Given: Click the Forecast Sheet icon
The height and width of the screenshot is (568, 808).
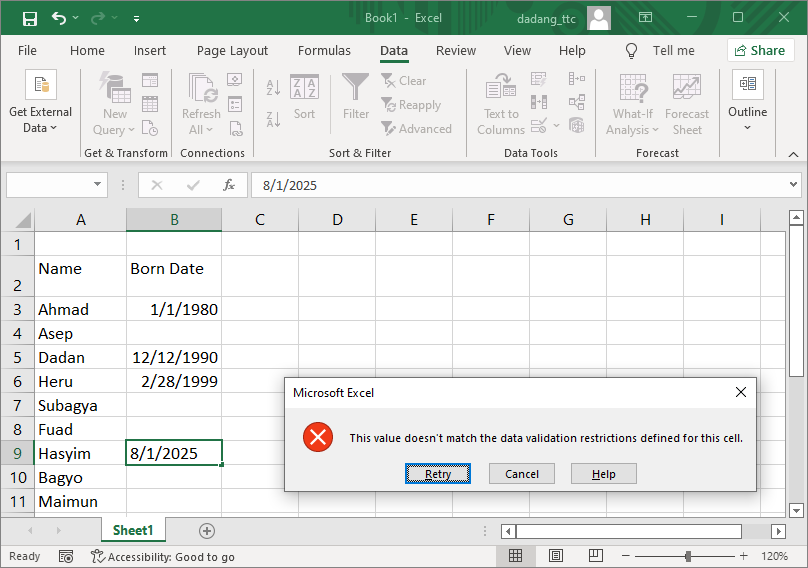Looking at the screenshot, I should (687, 104).
